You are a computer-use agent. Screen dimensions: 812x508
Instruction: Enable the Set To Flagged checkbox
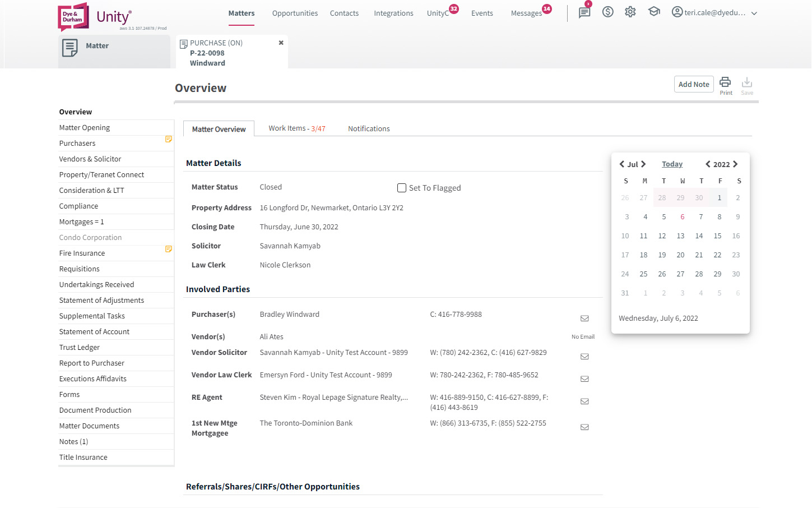402,187
